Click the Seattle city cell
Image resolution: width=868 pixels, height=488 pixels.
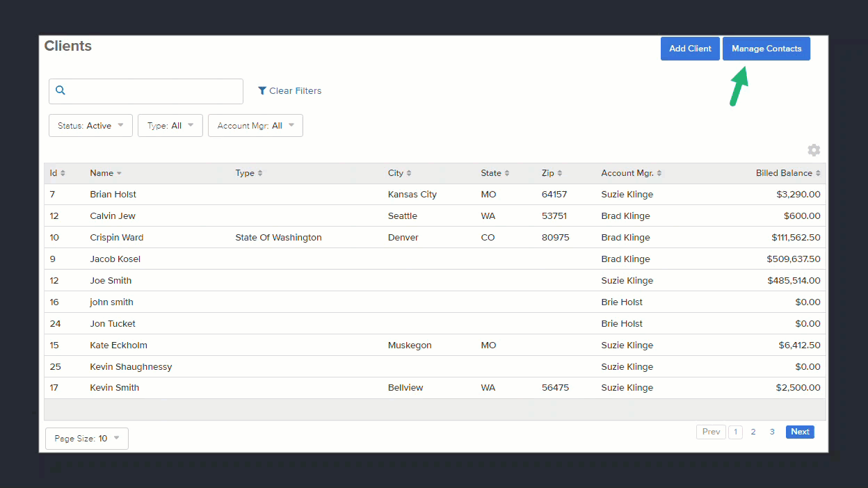point(403,216)
